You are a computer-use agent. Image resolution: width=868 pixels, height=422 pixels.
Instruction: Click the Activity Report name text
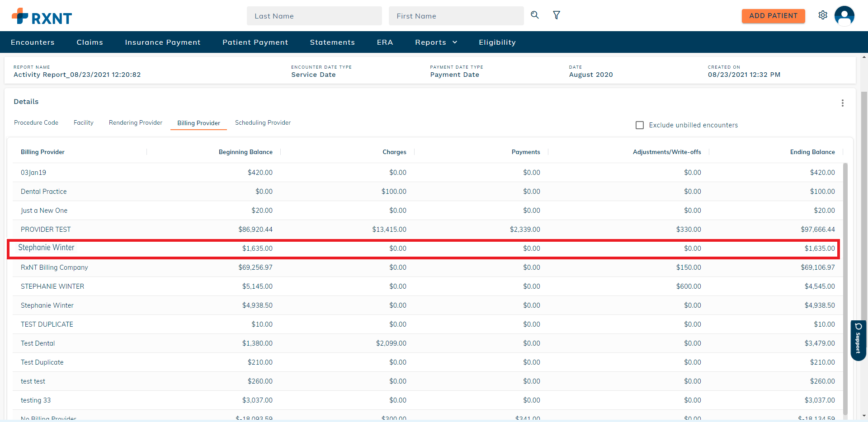click(77, 75)
